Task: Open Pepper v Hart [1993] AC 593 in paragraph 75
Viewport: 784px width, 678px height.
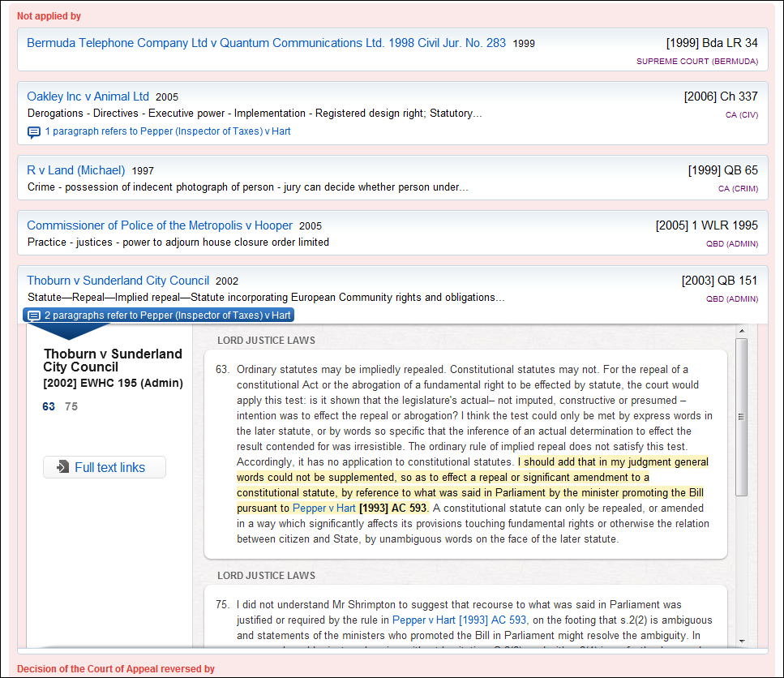Action: [x=459, y=620]
